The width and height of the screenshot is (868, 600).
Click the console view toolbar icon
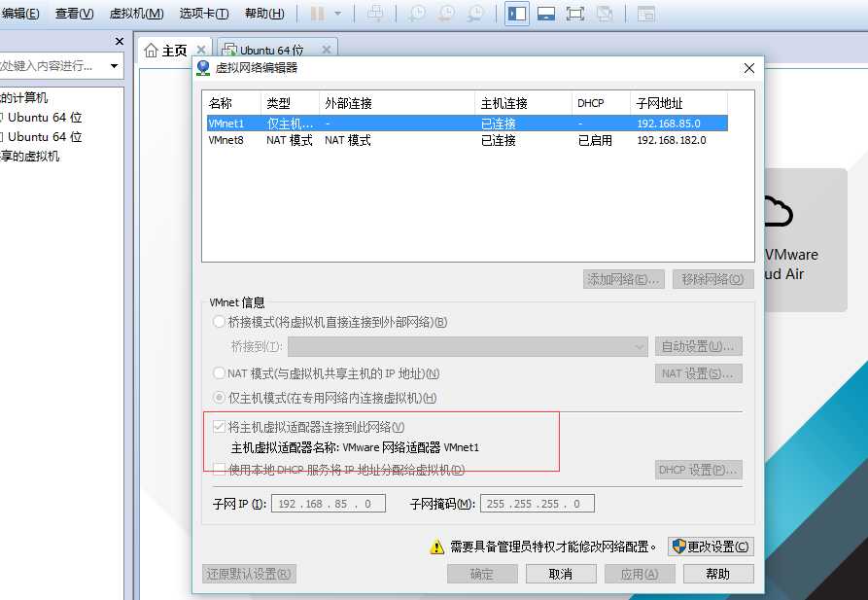tap(646, 14)
